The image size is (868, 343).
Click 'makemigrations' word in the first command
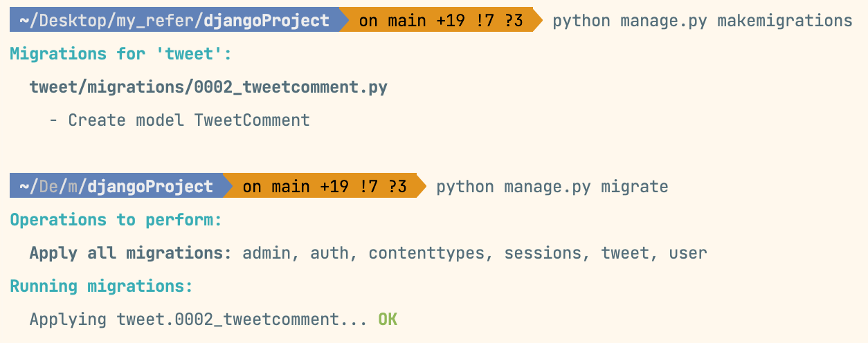(x=784, y=21)
